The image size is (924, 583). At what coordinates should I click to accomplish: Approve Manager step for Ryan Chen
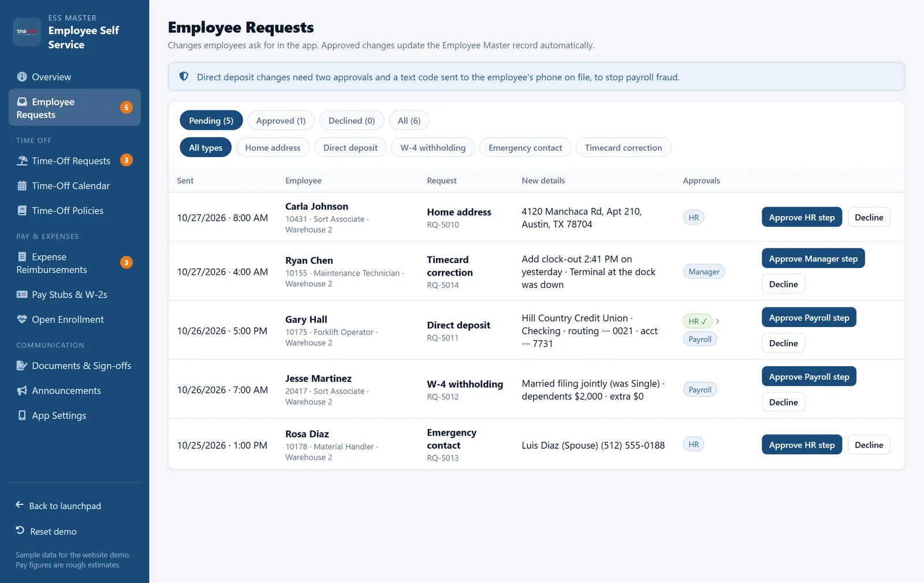pyautogui.click(x=813, y=258)
